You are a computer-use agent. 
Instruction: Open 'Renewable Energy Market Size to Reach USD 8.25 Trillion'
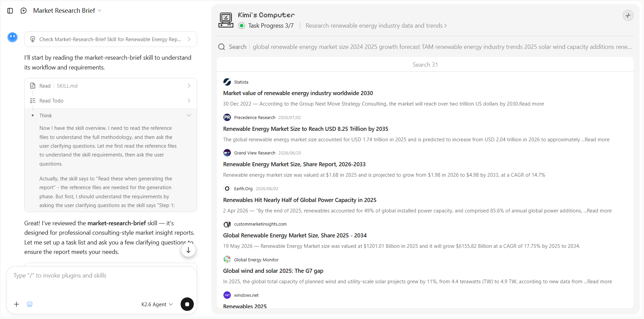pos(306,129)
